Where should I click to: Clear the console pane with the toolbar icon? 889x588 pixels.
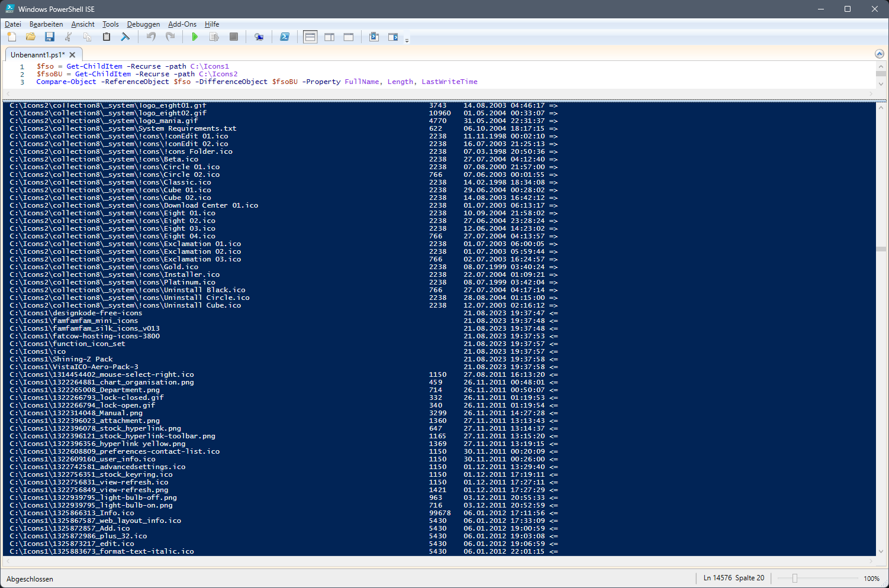pyautogui.click(x=125, y=37)
